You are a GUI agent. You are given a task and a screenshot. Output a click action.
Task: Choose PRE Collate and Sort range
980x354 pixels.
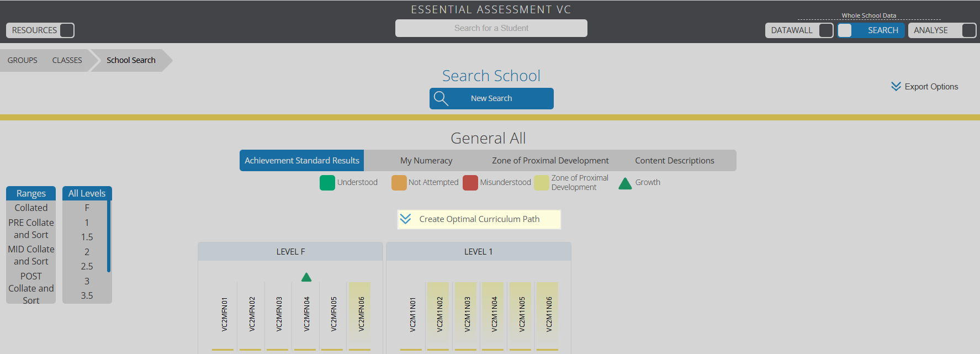point(31,229)
